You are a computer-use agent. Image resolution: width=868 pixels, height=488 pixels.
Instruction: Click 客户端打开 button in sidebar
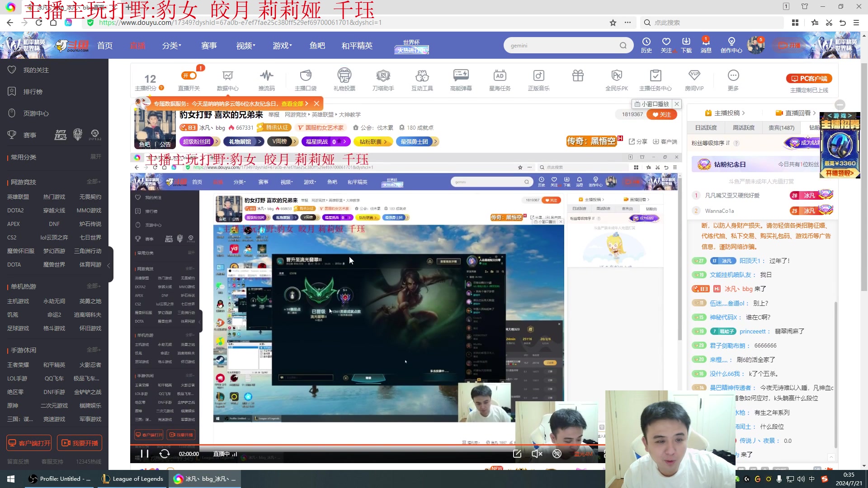[29, 443]
